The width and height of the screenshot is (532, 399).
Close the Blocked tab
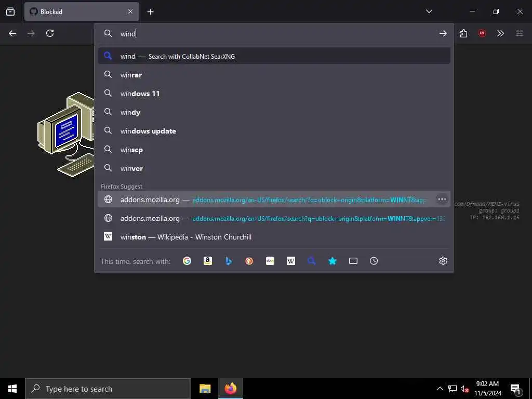(130, 11)
